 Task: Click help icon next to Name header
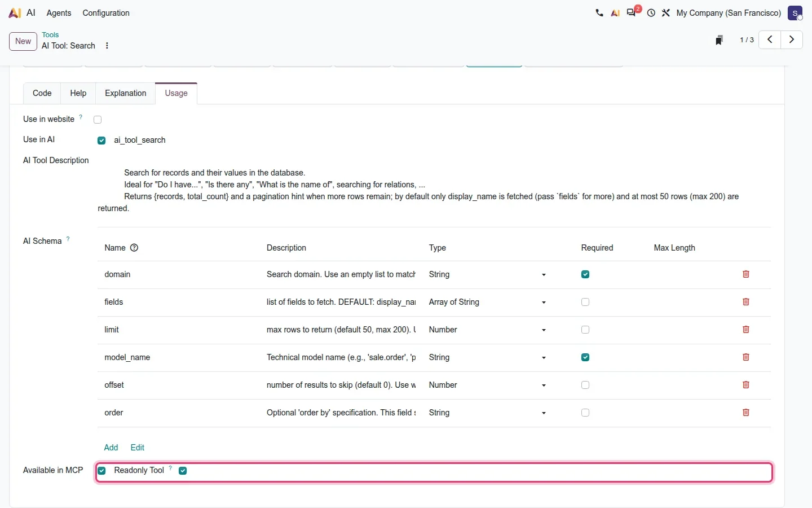[134, 248]
